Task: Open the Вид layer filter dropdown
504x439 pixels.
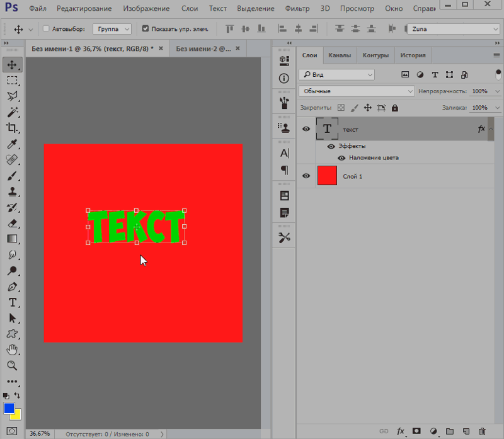Action: click(337, 74)
